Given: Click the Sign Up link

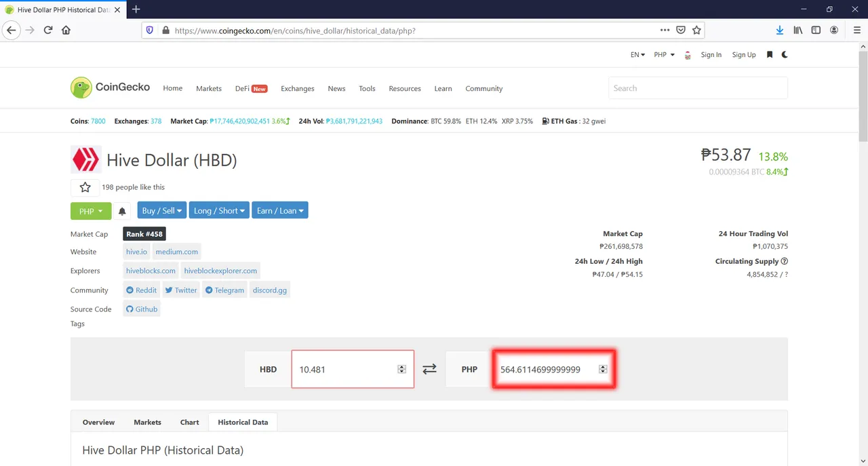Looking at the screenshot, I should 744,54.
